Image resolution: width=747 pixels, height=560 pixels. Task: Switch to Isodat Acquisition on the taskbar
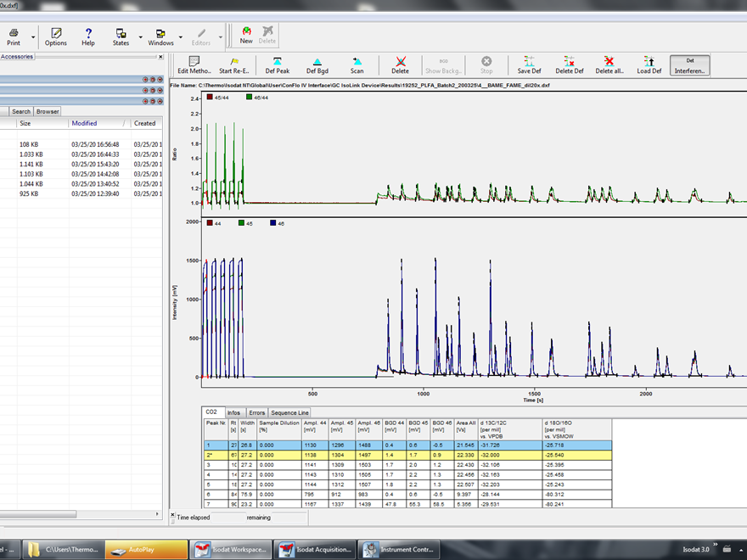point(316,550)
